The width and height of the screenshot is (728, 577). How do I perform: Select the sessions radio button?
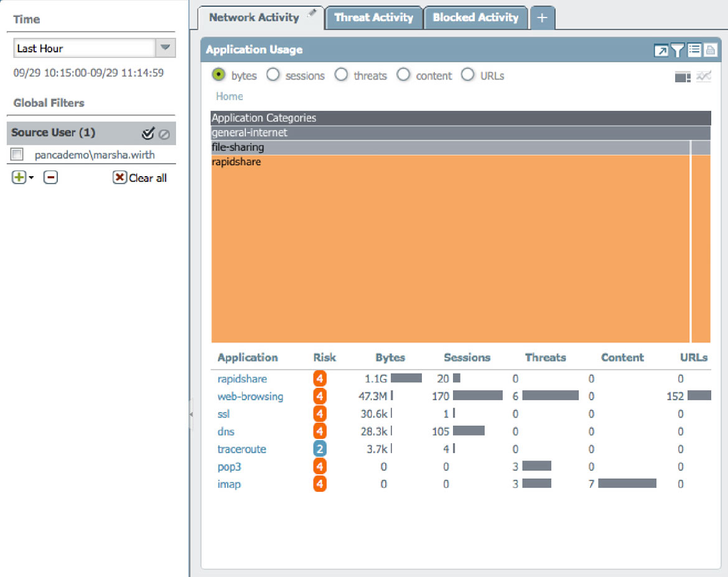[x=273, y=75]
